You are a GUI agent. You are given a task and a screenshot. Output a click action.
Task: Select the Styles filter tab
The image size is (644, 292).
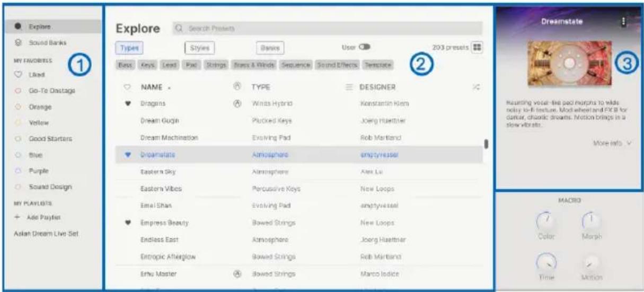199,48
